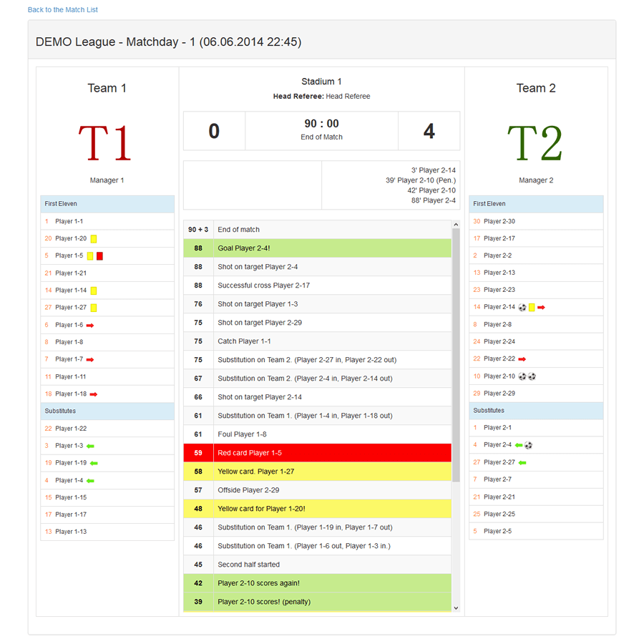This screenshot has width=644, height=644.
Task: Click the green substituted-in arrow beside Player 1-4
Action: click(90, 481)
